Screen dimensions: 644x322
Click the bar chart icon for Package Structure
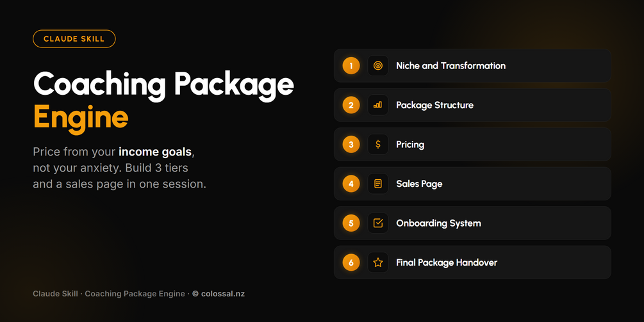[x=378, y=105]
